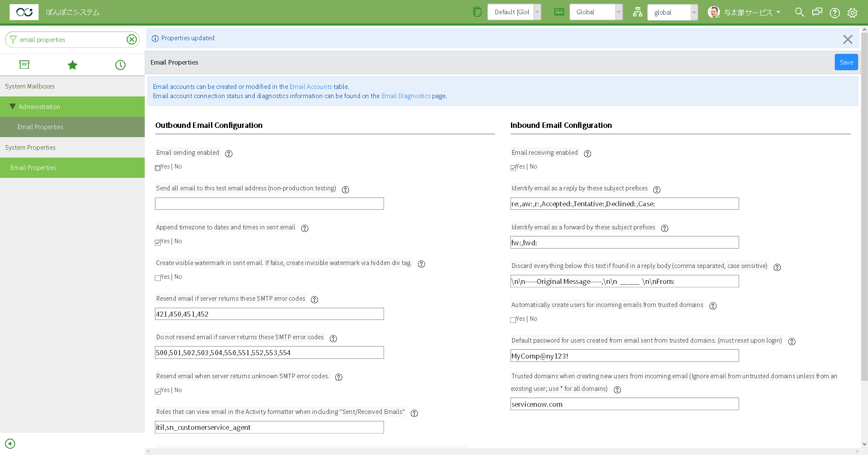The width and height of the screenshot is (868, 455).
Task: Click the Save button
Action: (x=846, y=62)
